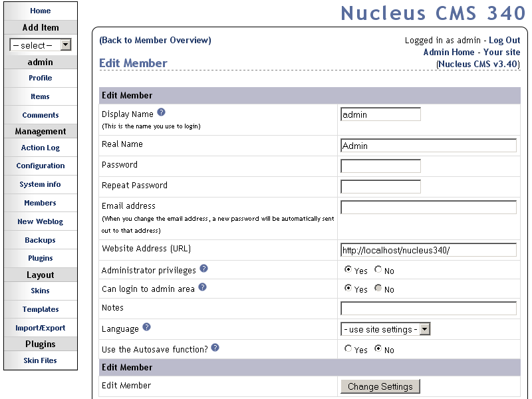Click help icon for Can login to admin area
This screenshot has width=532, height=399.
click(203, 287)
